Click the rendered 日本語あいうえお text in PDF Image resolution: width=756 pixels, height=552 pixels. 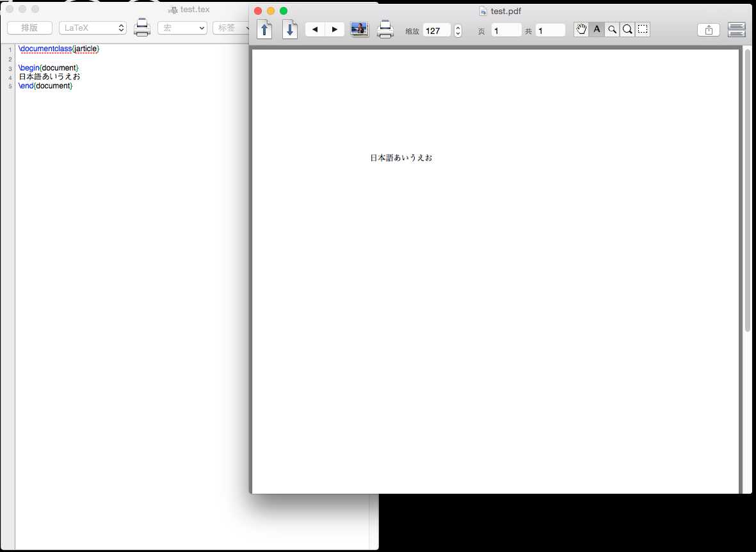401,158
